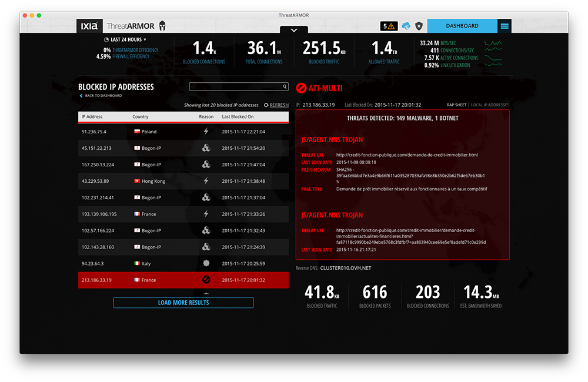The height and width of the screenshot is (382, 588).
Task: Click the biohazard reason icon for 102.57.166.224
Action: 206,230
